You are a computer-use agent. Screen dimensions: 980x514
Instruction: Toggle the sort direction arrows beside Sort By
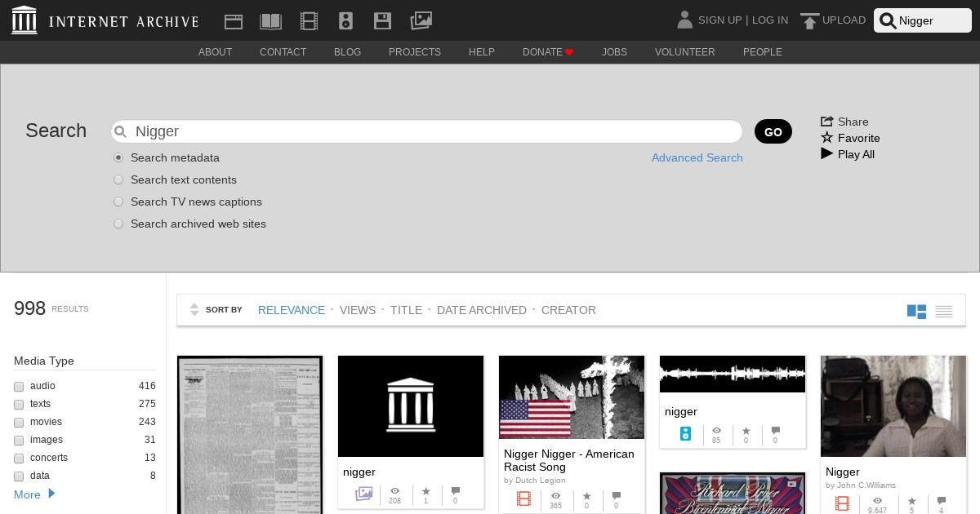194,310
